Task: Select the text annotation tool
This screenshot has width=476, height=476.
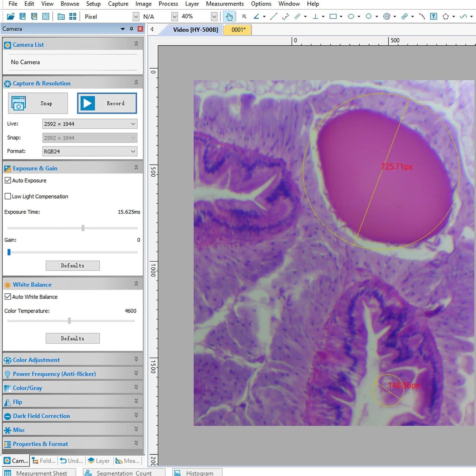Action: pyautogui.click(x=434, y=16)
